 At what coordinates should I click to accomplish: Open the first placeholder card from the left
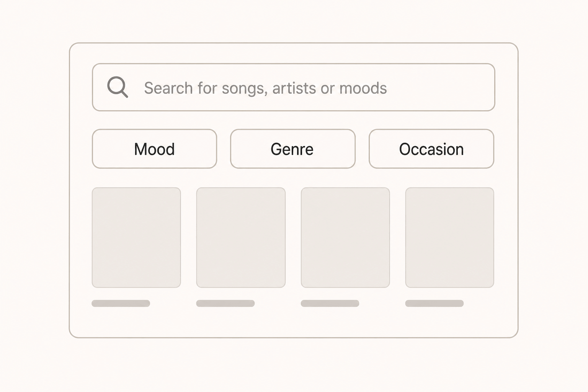tap(136, 237)
